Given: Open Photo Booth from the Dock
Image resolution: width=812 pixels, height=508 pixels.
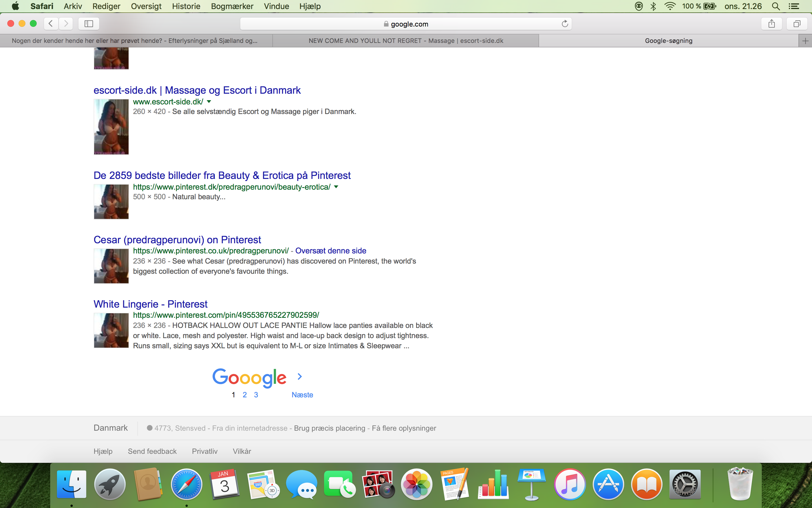Looking at the screenshot, I should tap(378, 484).
